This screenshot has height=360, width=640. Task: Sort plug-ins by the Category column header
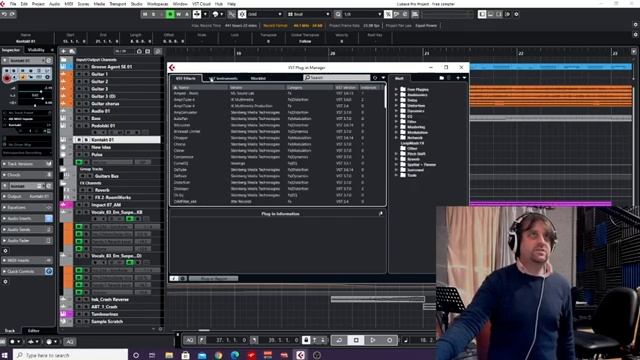point(309,87)
